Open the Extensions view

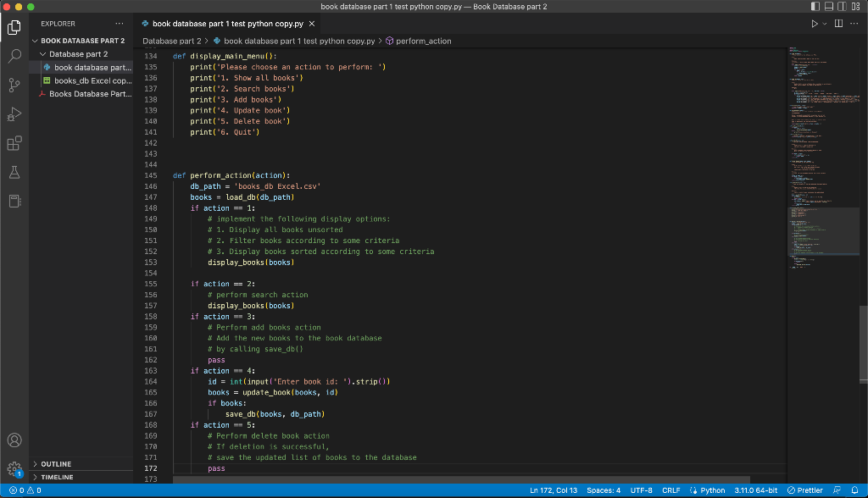[x=14, y=144]
